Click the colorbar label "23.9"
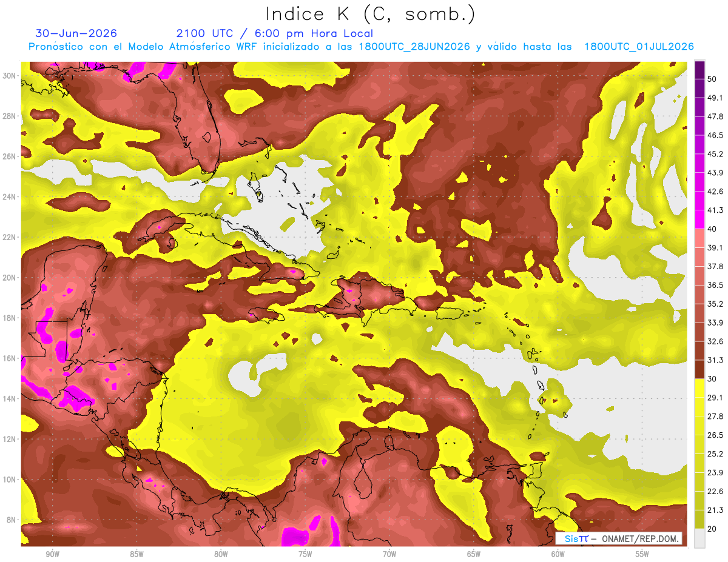This screenshot has width=728, height=562. pyautogui.click(x=715, y=472)
